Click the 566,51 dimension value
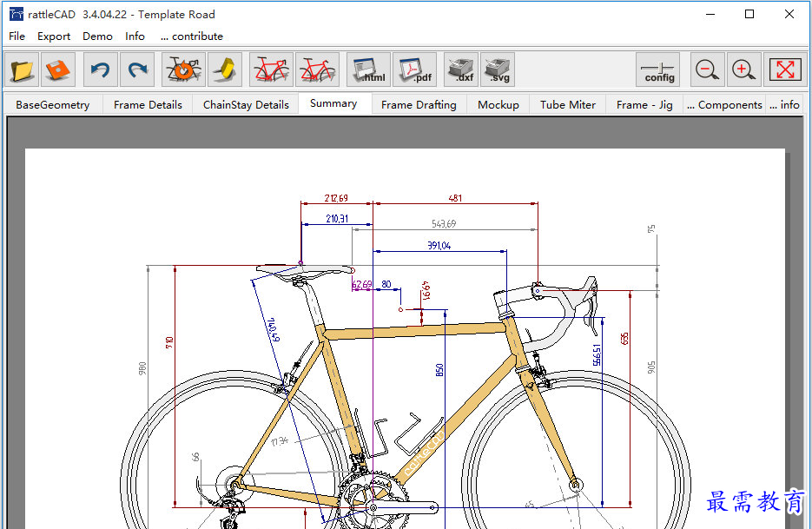Viewport: 812px width, 529px height. [x=597, y=355]
